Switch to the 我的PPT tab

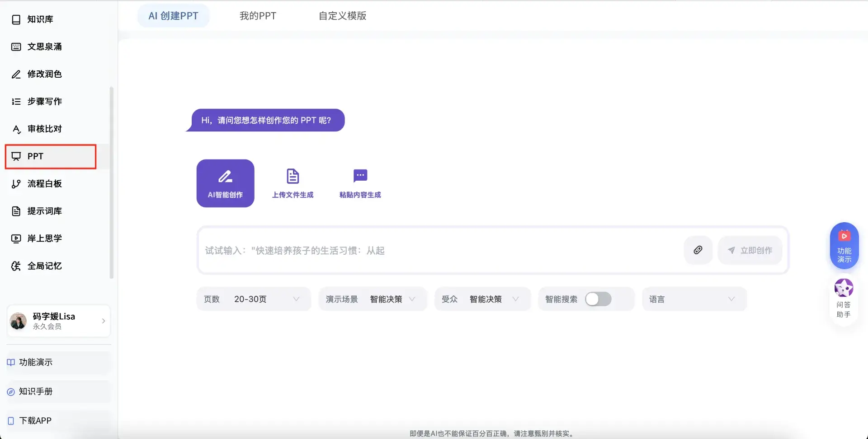[x=258, y=16]
